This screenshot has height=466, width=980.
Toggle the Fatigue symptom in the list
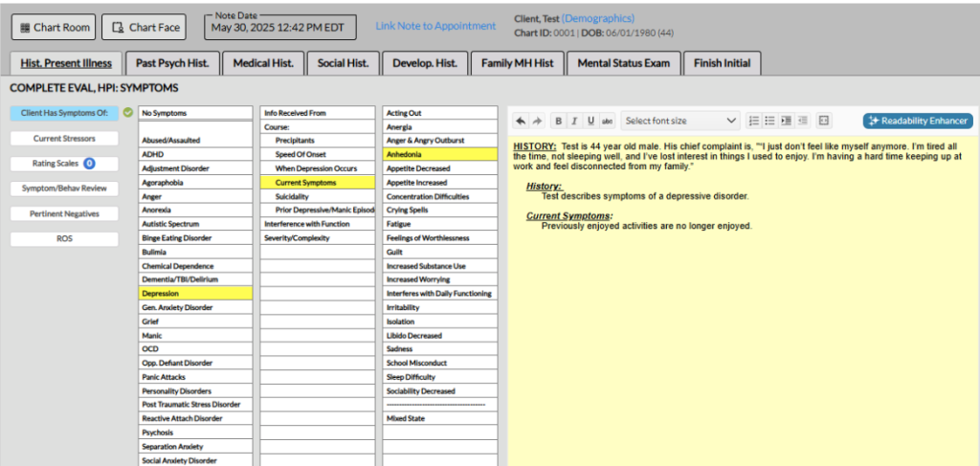click(439, 224)
